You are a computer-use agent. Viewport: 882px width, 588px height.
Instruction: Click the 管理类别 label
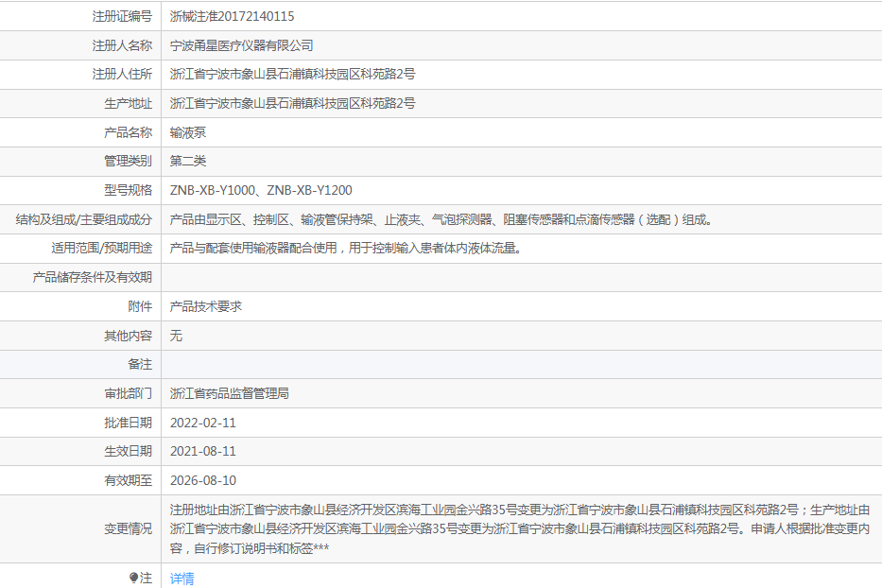point(129,161)
